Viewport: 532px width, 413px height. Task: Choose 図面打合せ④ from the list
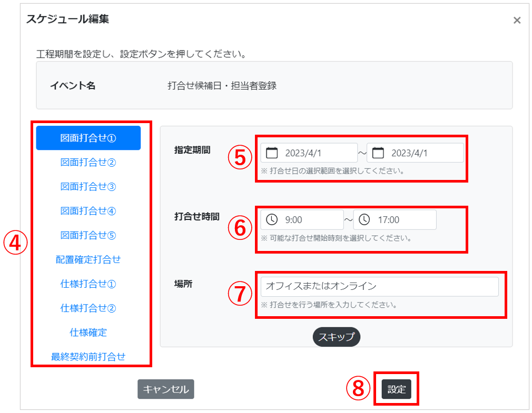88,211
